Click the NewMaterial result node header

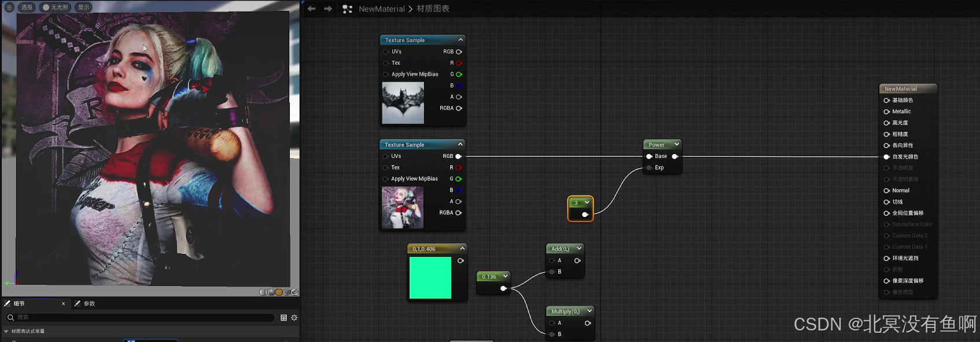pos(908,89)
